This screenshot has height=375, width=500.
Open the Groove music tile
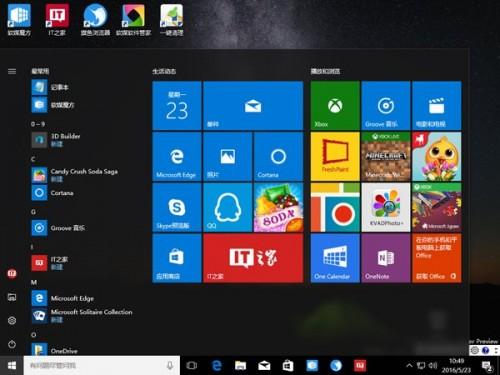point(386,105)
